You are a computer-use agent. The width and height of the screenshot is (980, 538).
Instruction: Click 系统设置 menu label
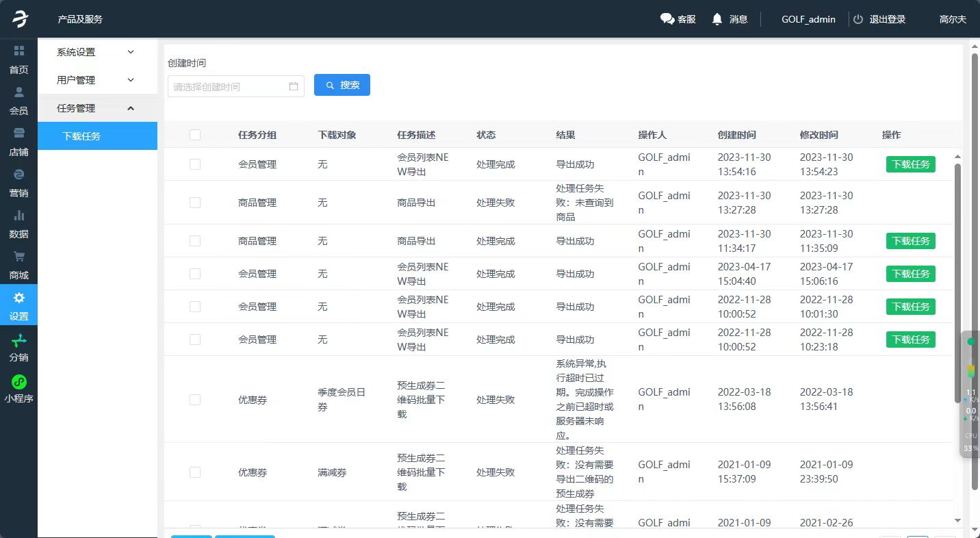click(76, 52)
